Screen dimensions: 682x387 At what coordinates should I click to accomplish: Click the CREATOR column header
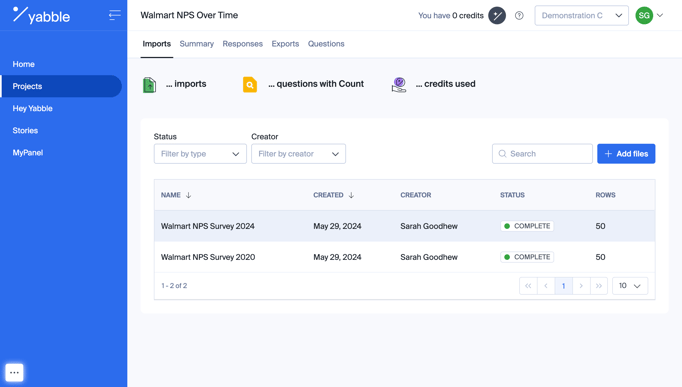(416, 195)
